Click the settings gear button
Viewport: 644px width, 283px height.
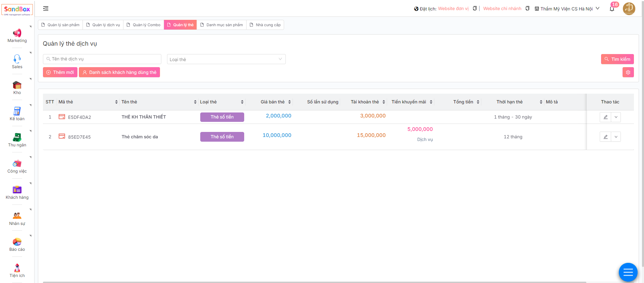[628, 72]
